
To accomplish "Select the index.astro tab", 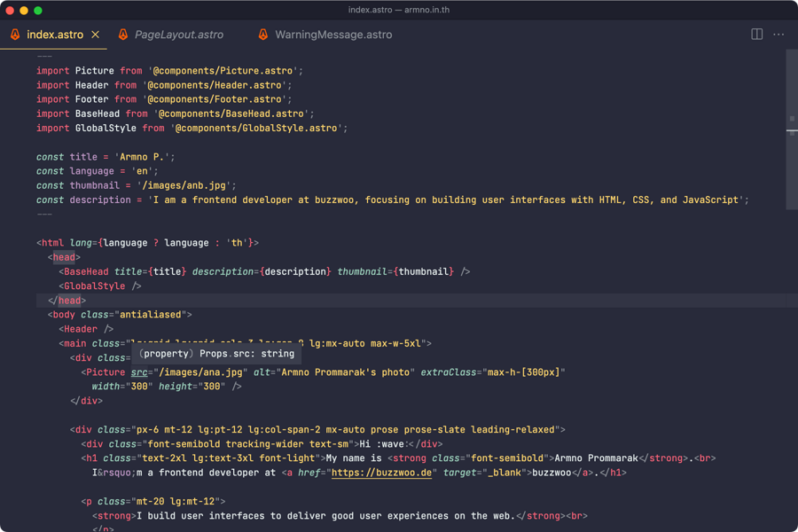I will [x=53, y=35].
